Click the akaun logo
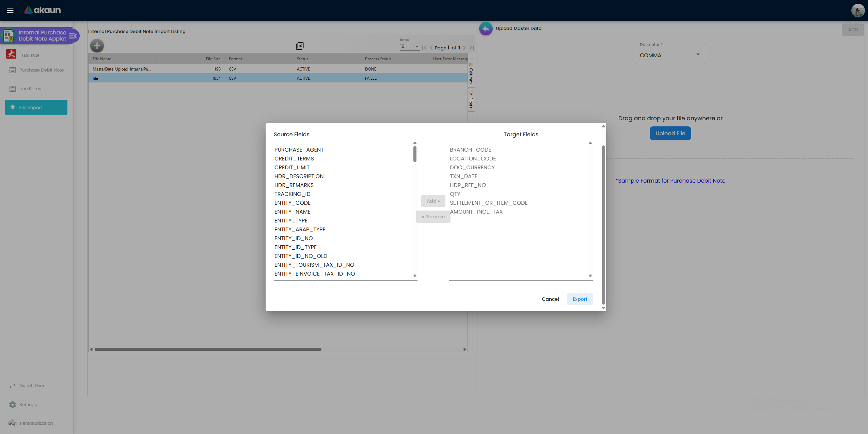The width and height of the screenshot is (868, 434). [x=42, y=10]
